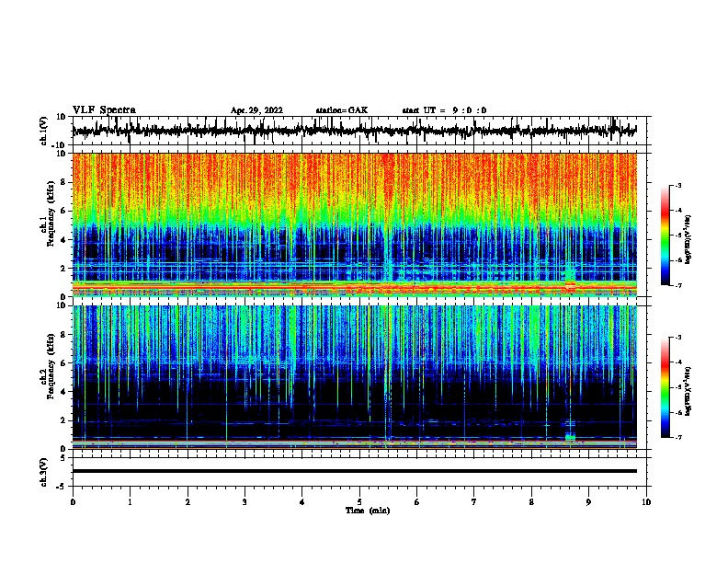Image resolution: width=728 pixels, height=563 pixels.
Task: Click the "ch.3(V)" axis label
Action: click(44, 472)
